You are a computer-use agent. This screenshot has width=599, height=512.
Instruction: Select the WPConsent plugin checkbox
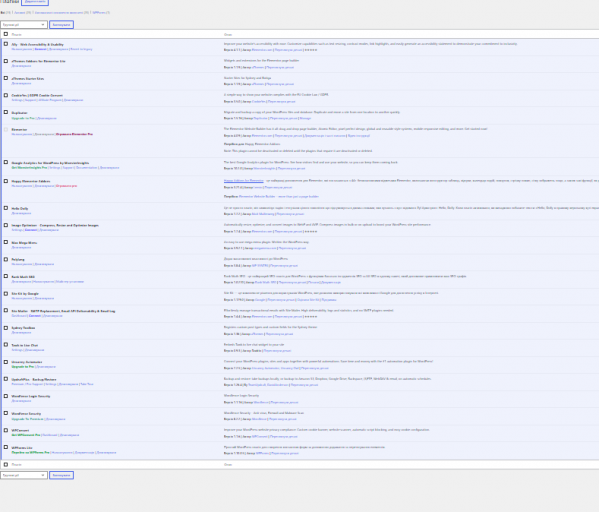tap(6, 430)
